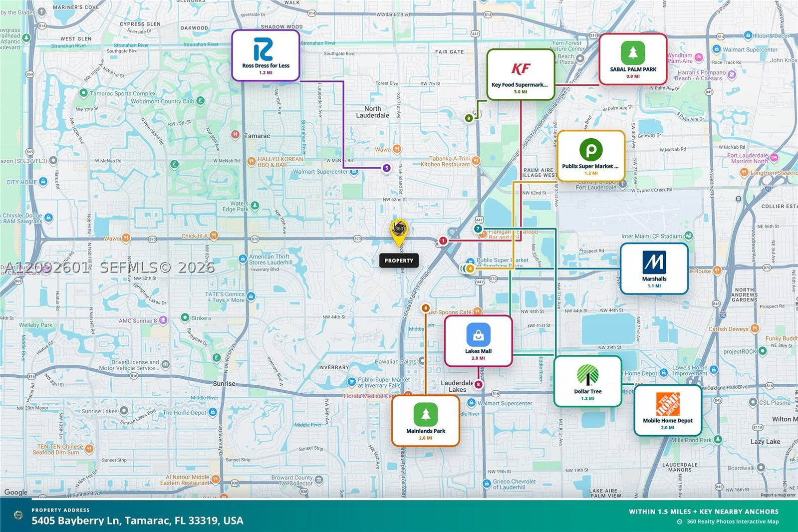Select the Driver License and Motor Vehicle pin
Screen dimensions: 798x532
click(x=166, y=365)
